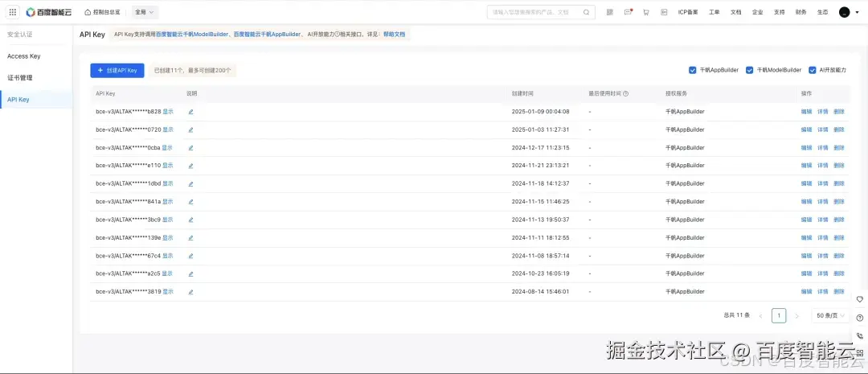The width and height of the screenshot is (868, 374).
Task: Click 详情 for key created 2025-01-03
Action: pos(823,129)
